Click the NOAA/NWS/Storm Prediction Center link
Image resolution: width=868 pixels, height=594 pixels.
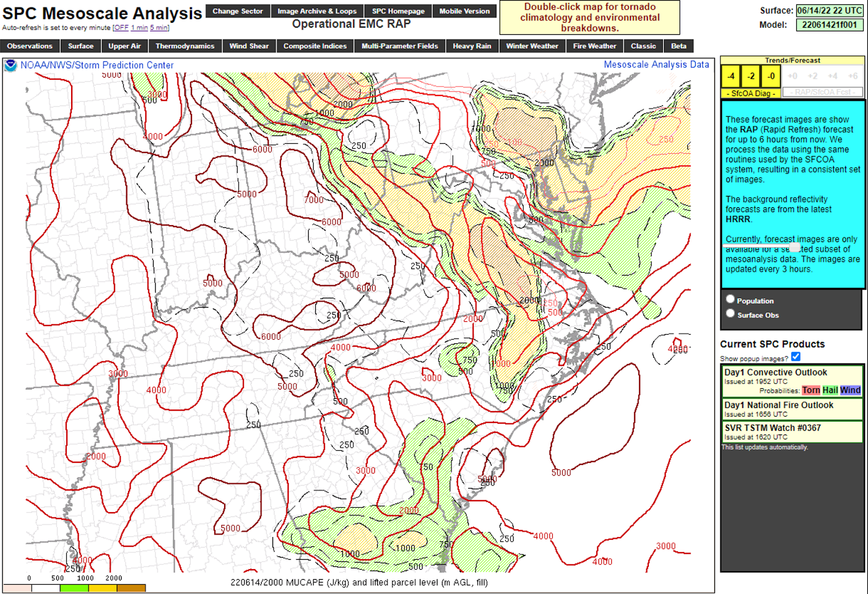tap(97, 65)
